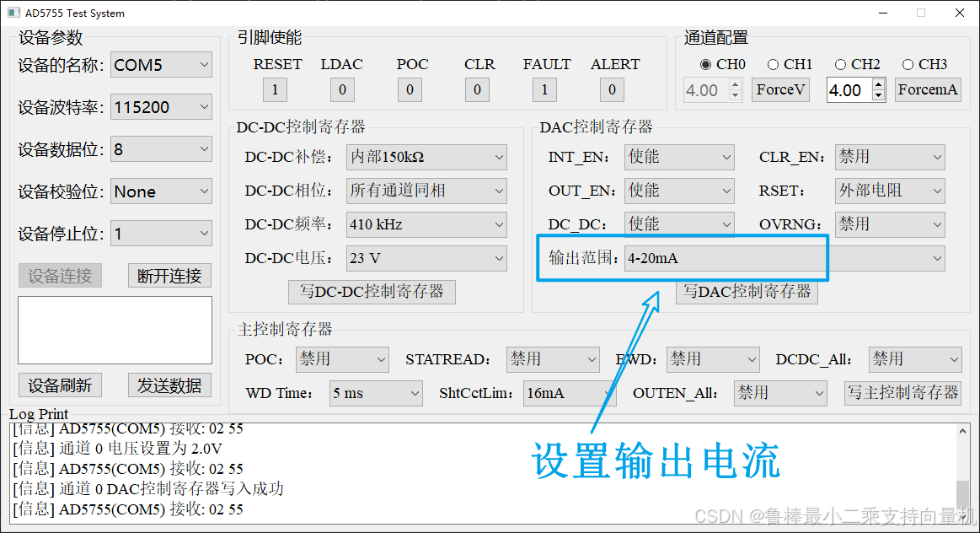Click the 写主控制寄存器 button
The image size is (980, 533).
click(902, 393)
